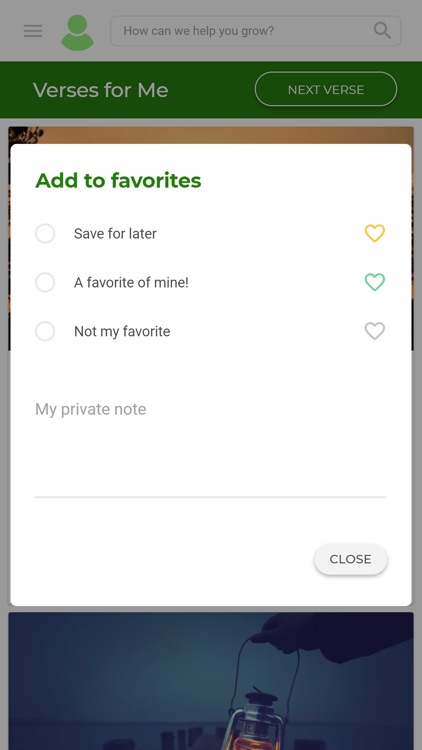Image resolution: width=422 pixels, height=750 pixels.
Task: Click the Not my favorite label text
Action: click(x=122, y=331)
